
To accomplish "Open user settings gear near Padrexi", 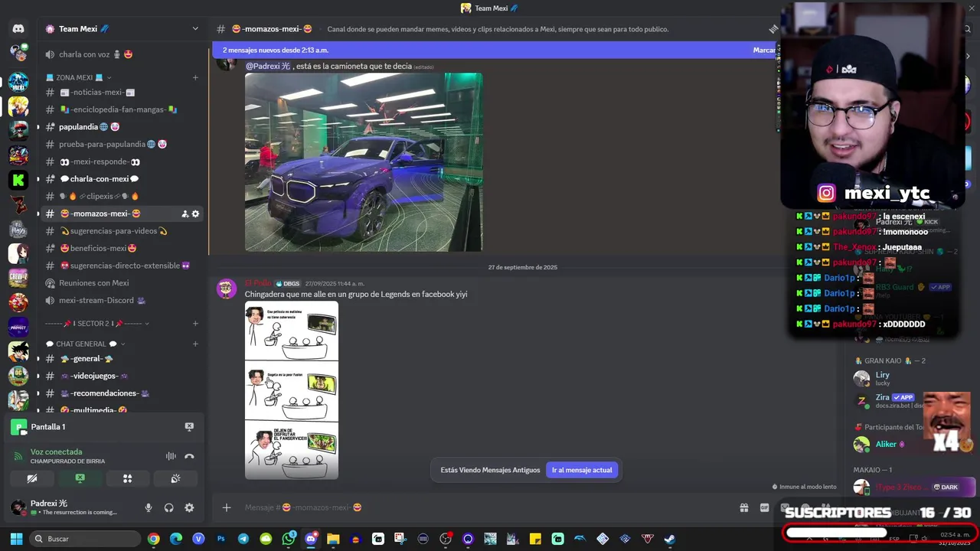I will tap(189, 507).
